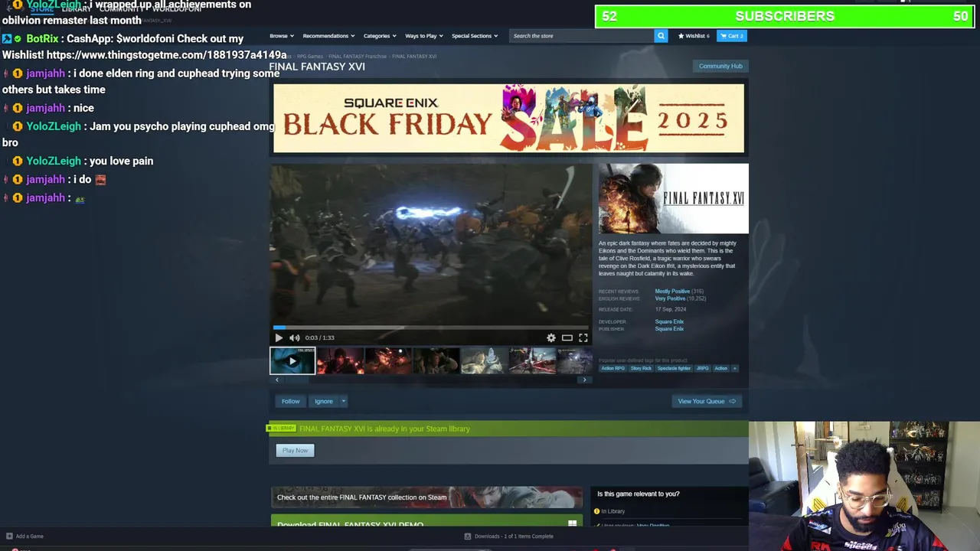Open Very Positive English reviews link
This screenshot has height=551, width=980.
(670, 298)
